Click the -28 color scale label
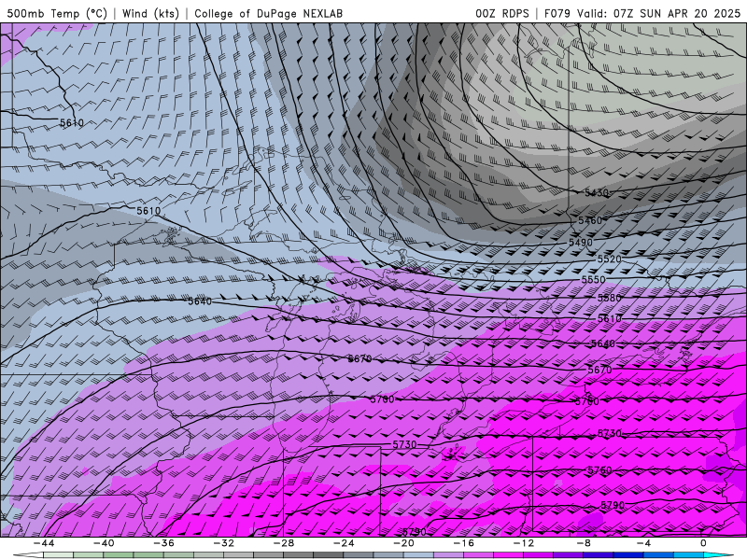The width and height of the screenshot is (747, 560). (284, 543)
